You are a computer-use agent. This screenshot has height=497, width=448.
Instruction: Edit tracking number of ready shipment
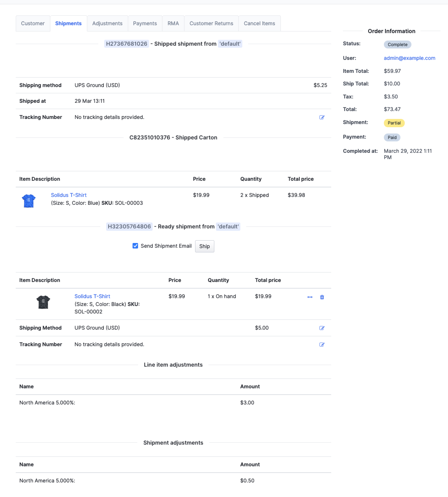point(322,344)
